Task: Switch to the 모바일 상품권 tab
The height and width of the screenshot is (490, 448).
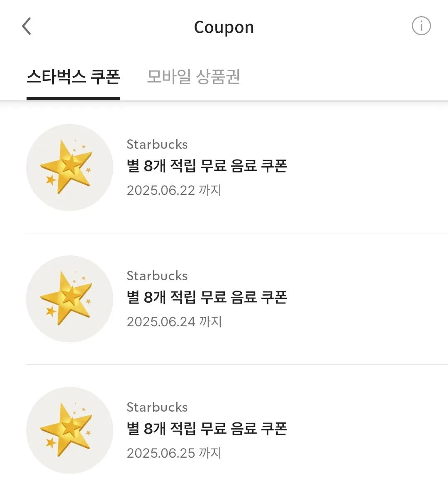Action: pyautogui.click(x=194, y=77)
